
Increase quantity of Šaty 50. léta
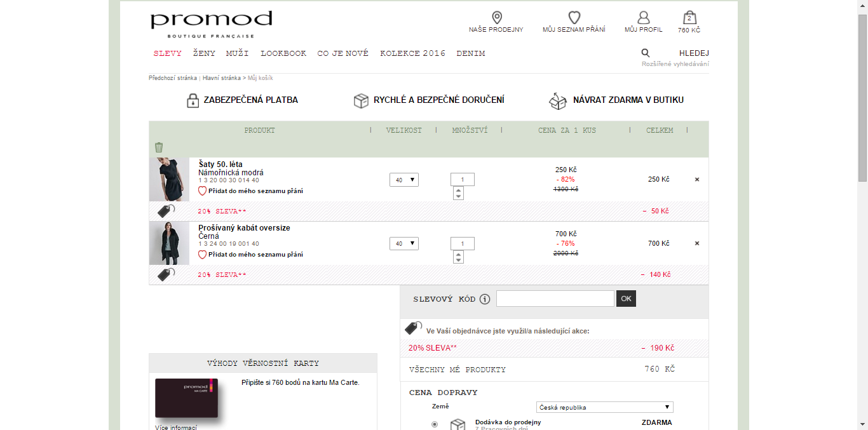[458, 190]
